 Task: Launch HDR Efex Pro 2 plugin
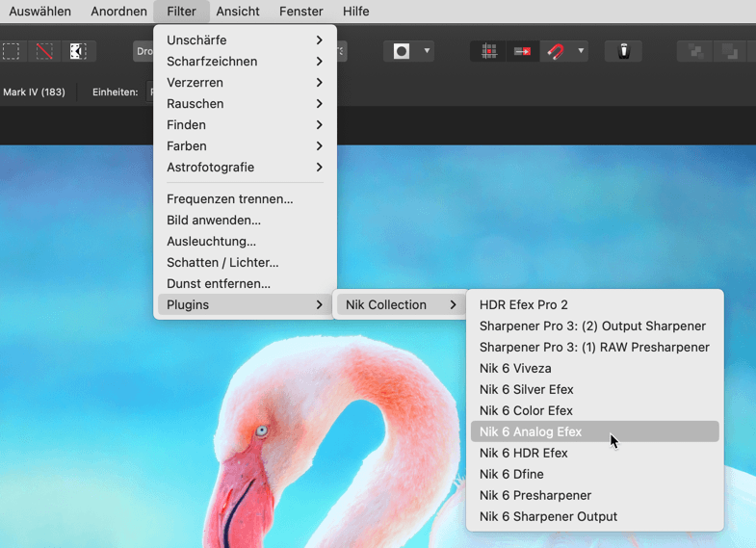click(x=594, y=305)
